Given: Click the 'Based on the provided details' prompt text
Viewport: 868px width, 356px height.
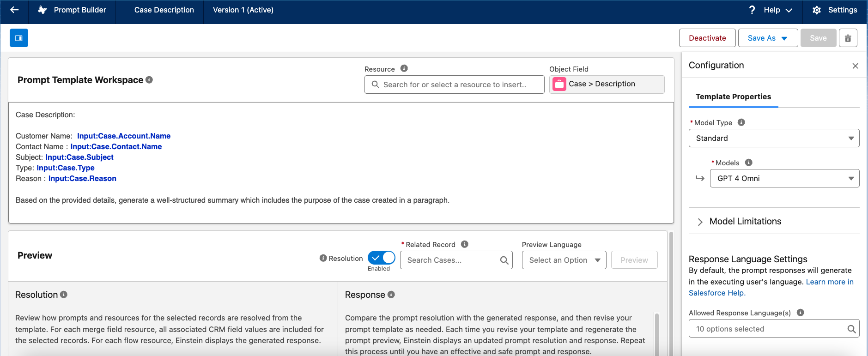Looking at the screenshot, I should click(232, 200).
